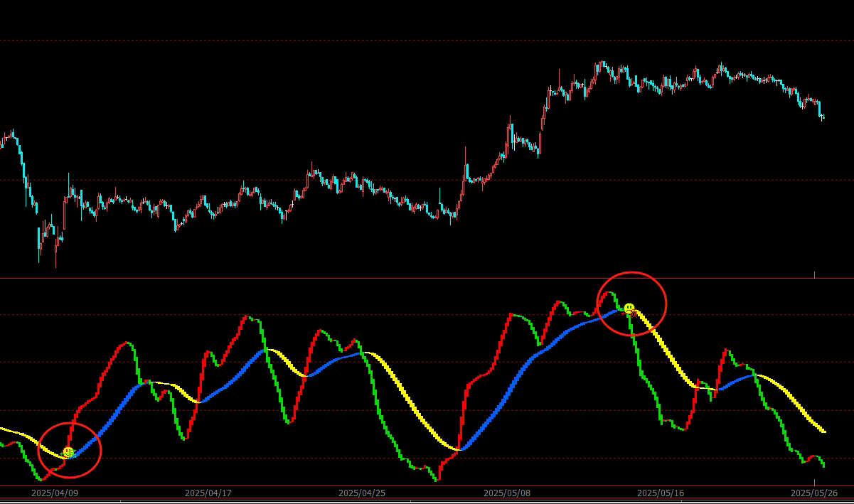Pick the 2025/05/16 date label
Screen dimensions: 854x504
(x=660, y=493)
